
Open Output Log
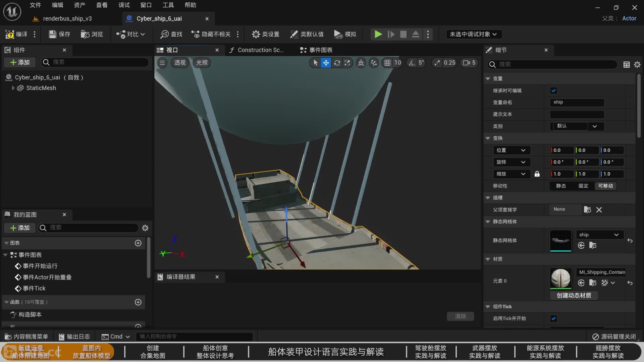coord(74,337)
